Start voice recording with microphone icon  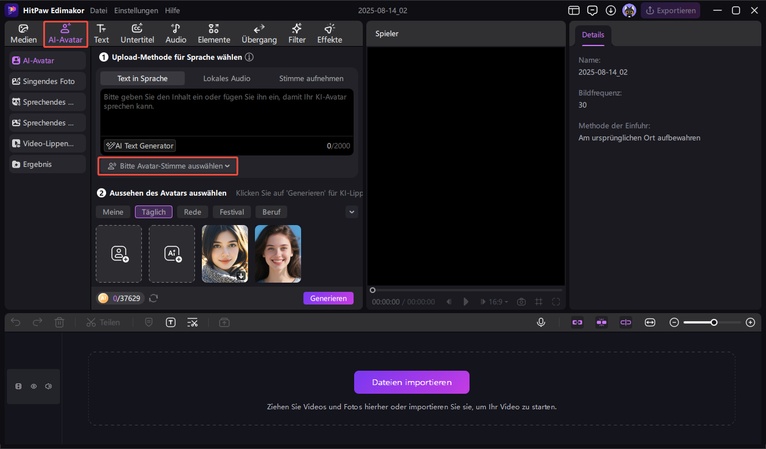pyautogui.click(x=541, y=322)
